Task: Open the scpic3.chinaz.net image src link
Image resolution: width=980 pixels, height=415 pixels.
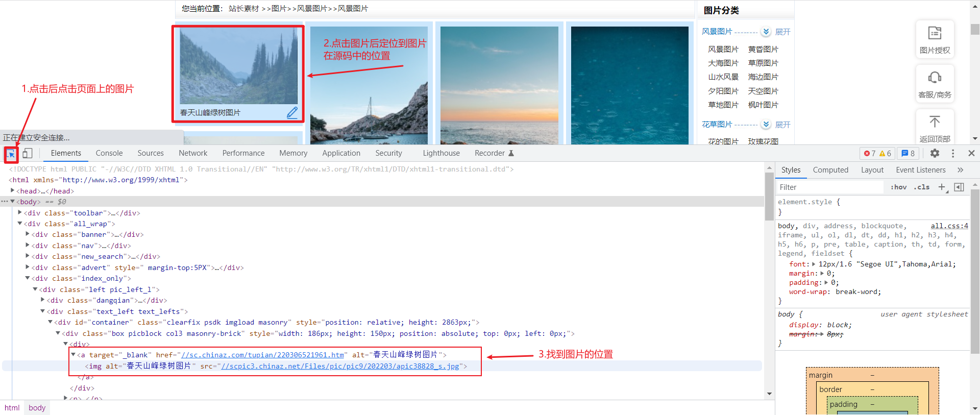Action: (x=340, y=366)
